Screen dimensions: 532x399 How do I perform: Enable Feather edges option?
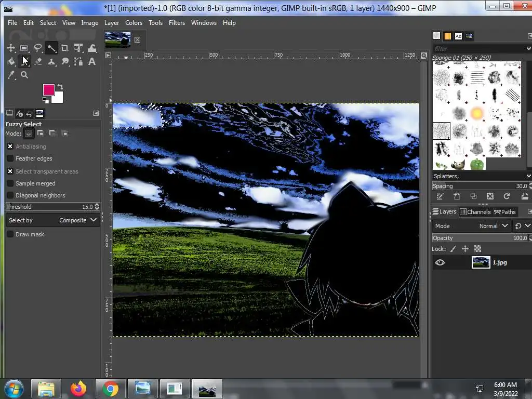coord(10,158)
